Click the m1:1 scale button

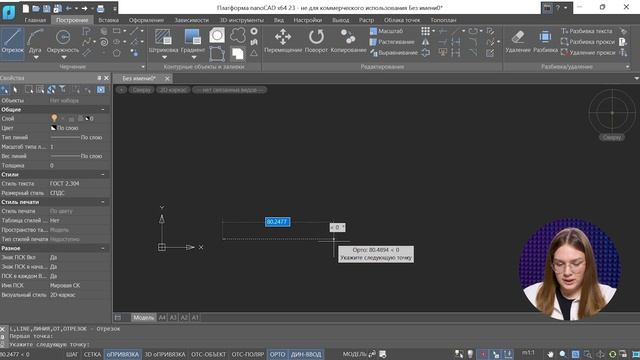(x=528, y=353)
